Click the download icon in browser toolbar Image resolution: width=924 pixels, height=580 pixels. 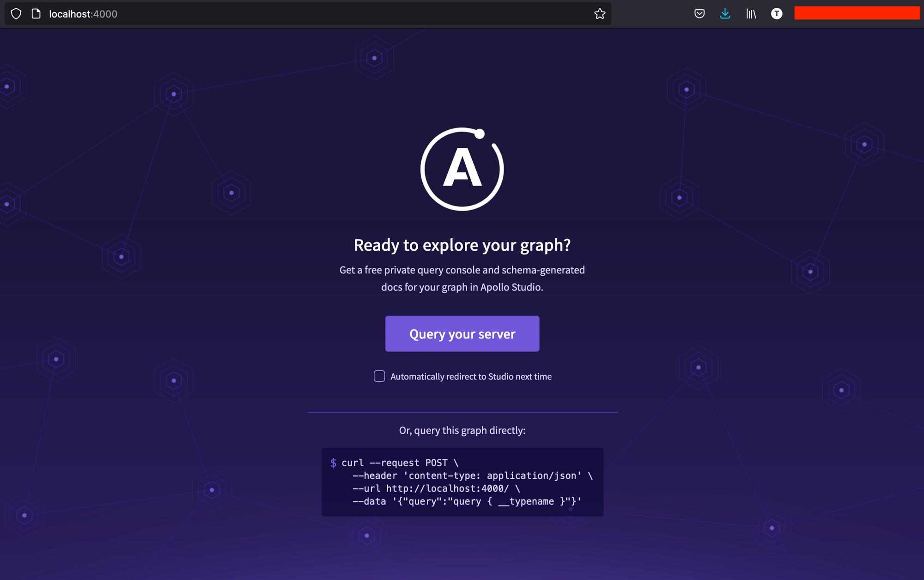[x=725, y=12]
